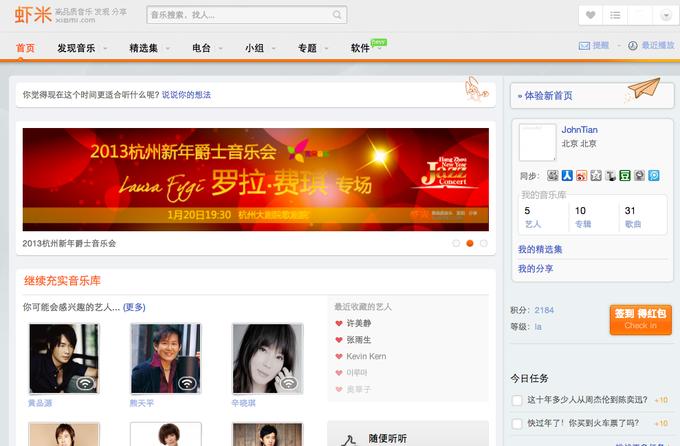Open the 5 艺人 library count
This screenshot has height=446, width=680.
click(533, 217)
